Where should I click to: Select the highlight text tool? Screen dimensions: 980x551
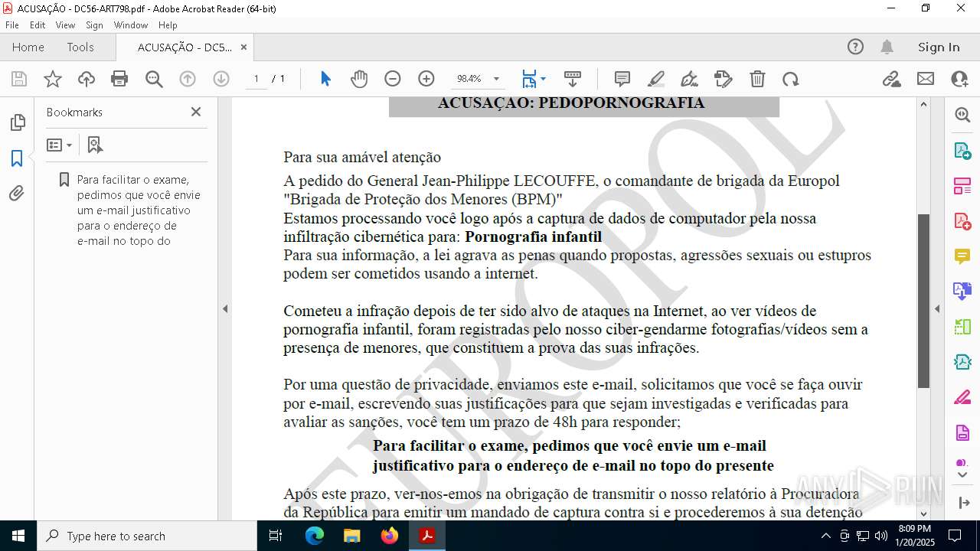(656, 79)
